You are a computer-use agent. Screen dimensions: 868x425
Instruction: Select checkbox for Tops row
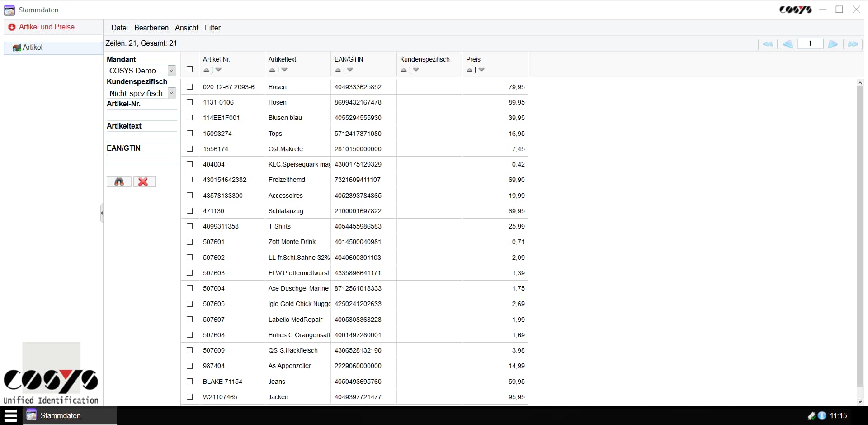tap(189, 133)
